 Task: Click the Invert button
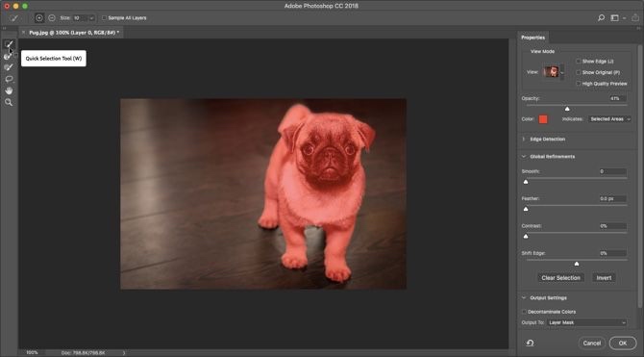[604, 278]
